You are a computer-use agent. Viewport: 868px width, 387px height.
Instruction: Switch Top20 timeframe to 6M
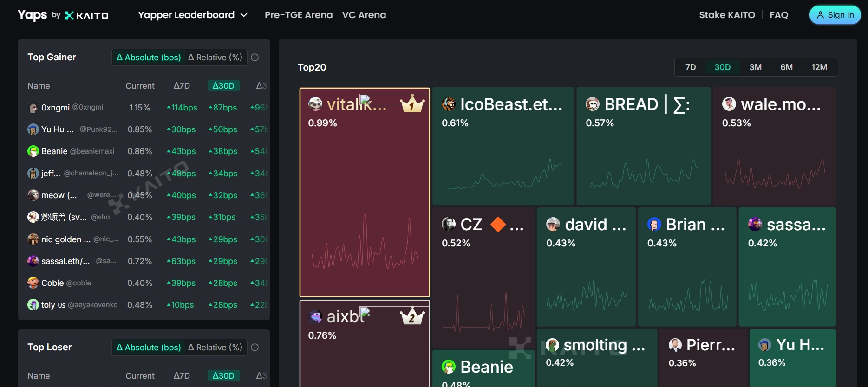(x=786, y=67)
